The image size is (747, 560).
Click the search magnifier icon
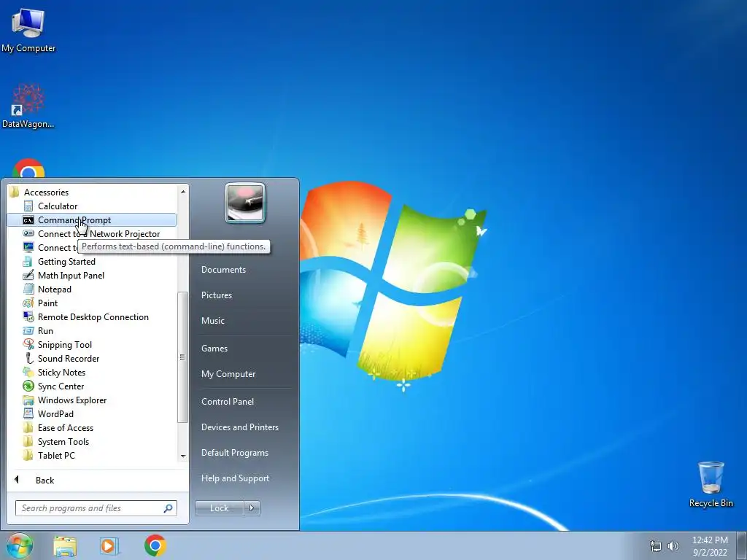169,508
